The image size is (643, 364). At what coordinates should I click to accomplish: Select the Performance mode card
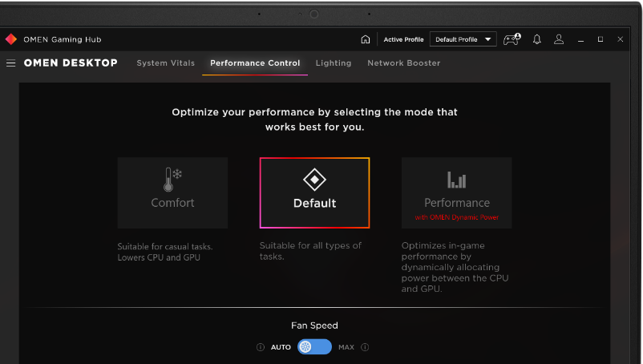(x=456, y=192)
